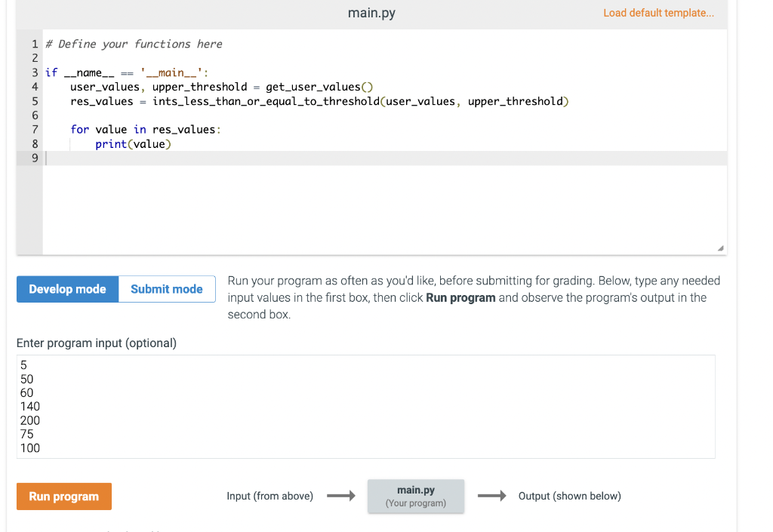Click input value 200

[30, 420]
